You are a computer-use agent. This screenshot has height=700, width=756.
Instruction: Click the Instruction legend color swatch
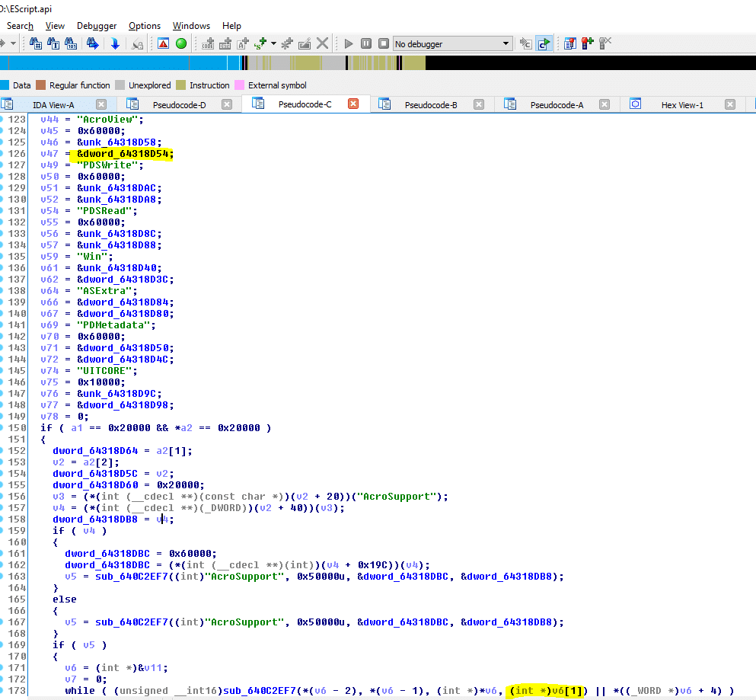(180, 85)
